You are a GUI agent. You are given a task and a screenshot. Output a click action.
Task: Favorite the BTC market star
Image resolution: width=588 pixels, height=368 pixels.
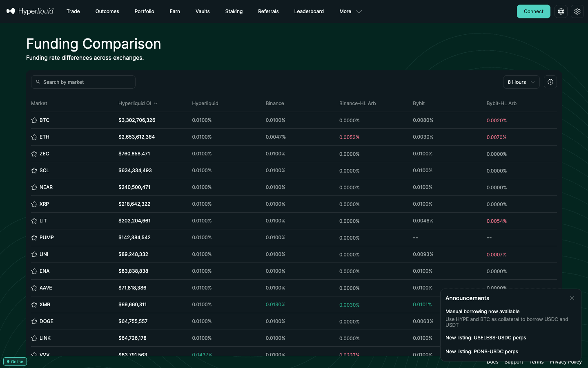pos(34,120)
